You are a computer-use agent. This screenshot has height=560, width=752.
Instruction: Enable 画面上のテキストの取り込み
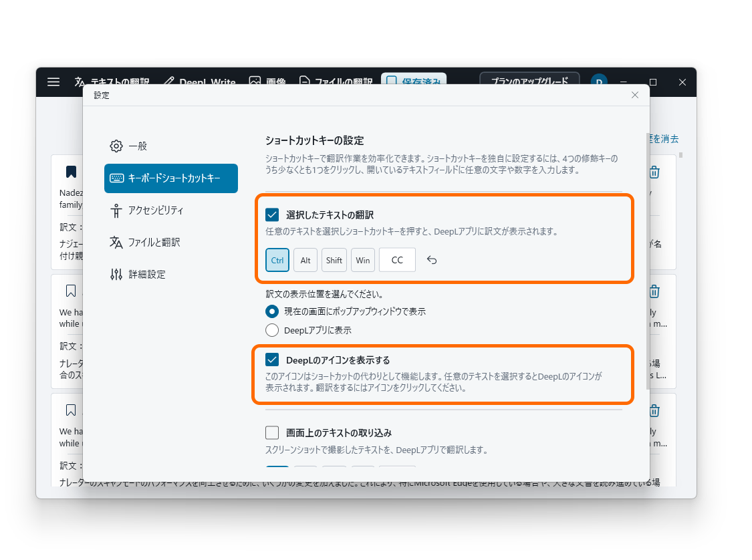point(272,432)
